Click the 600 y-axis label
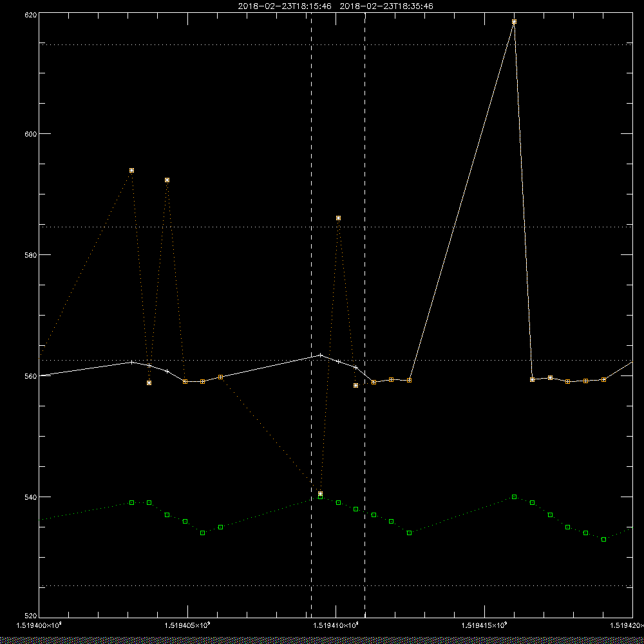Screen dimensions: 644x644 [x=31, y=134]
